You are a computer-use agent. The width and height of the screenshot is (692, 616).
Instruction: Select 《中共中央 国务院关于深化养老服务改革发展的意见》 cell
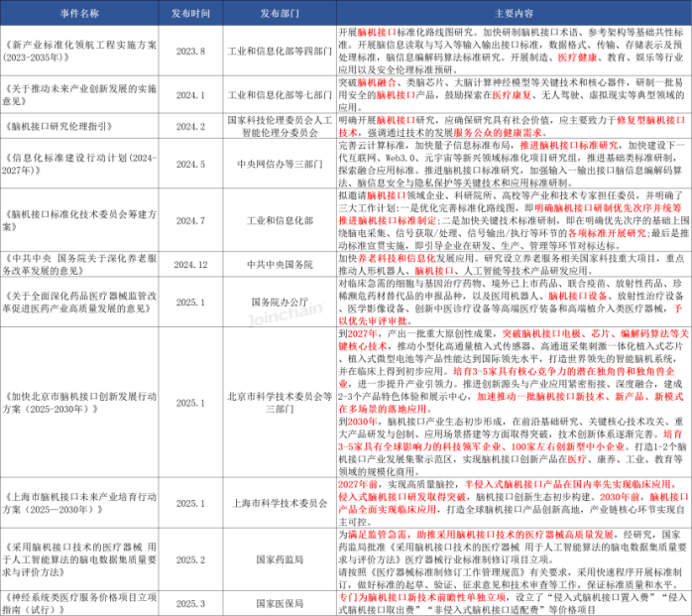(79, 264)
